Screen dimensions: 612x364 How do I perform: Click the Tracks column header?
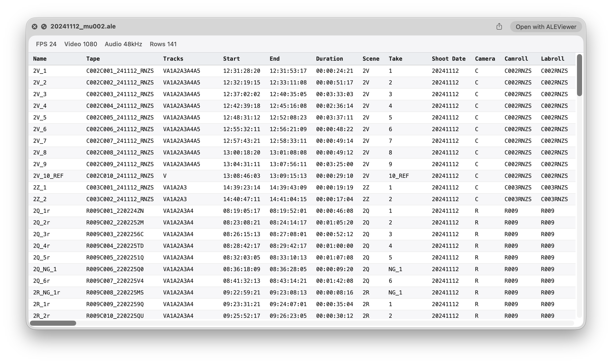173,59
